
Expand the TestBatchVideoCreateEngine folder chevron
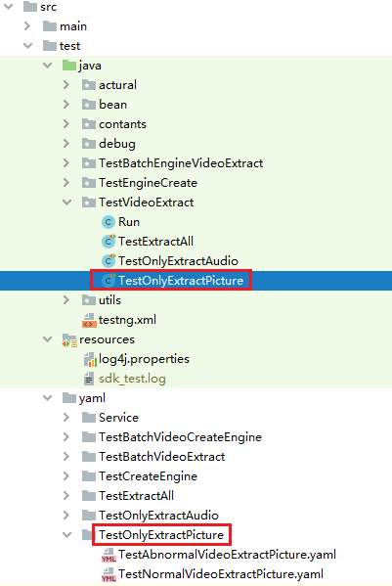(x=66, y=436)
